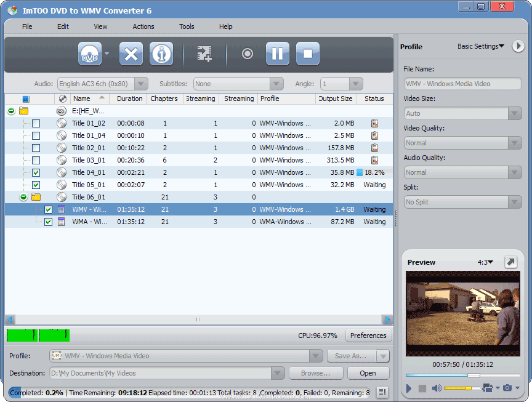Click the status icon for Title 01_02
The width and height of the screenshot is (532, 402).
tap(374, 123)
